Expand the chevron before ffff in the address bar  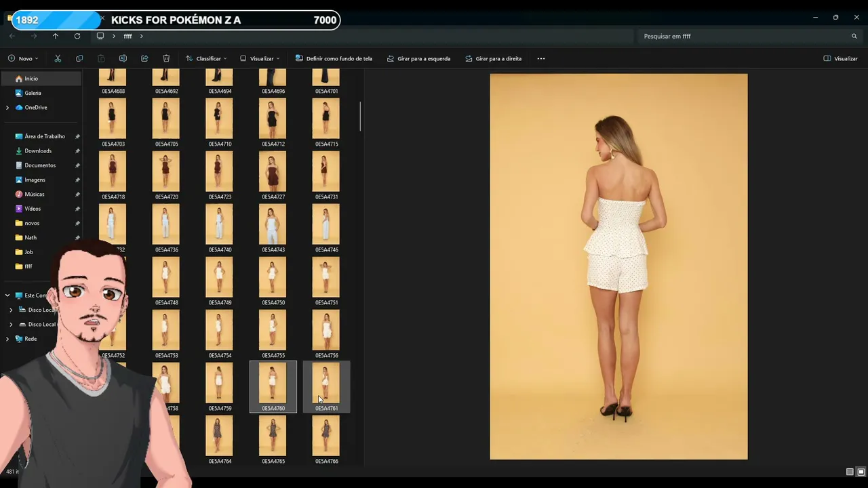click(113, 36)
